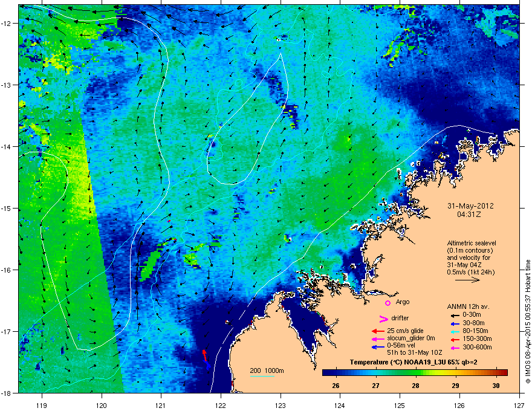Click the longitude axis label 123
Screen dimensions: 532x411
(281, 405)
